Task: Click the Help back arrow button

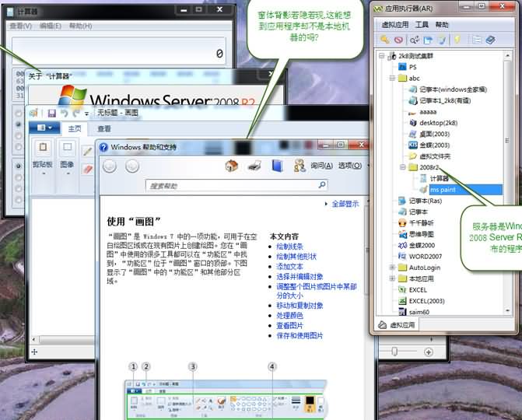Action: point(110,166)
